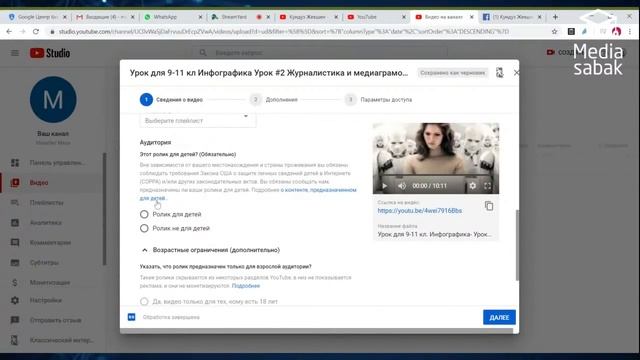Image resolution: width=640 pixels, height=360 pixels.
Task: Collapse the 'Возрастные ограничения' section
Action: [x=144, y=250]
